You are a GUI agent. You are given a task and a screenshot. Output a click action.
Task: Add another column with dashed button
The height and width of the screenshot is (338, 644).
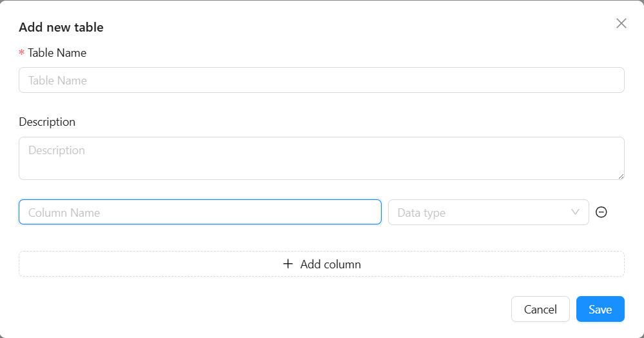pos(322,264)
